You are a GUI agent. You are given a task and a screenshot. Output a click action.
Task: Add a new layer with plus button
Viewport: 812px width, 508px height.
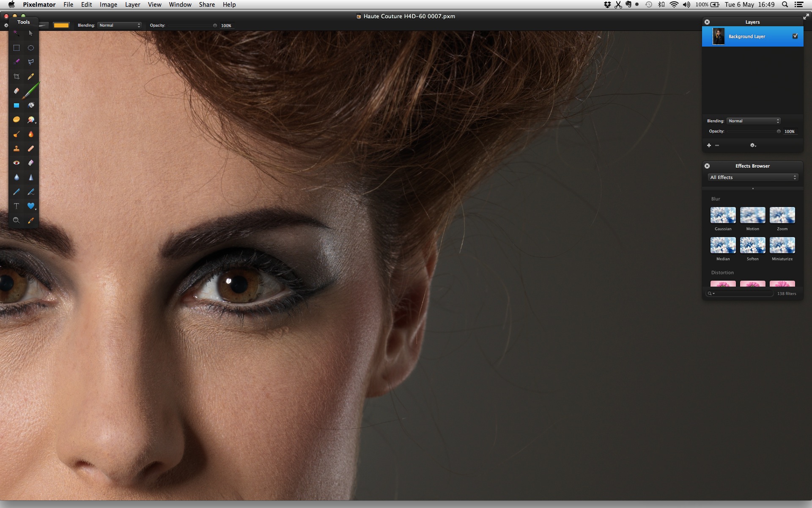click(x=709, y=145)
